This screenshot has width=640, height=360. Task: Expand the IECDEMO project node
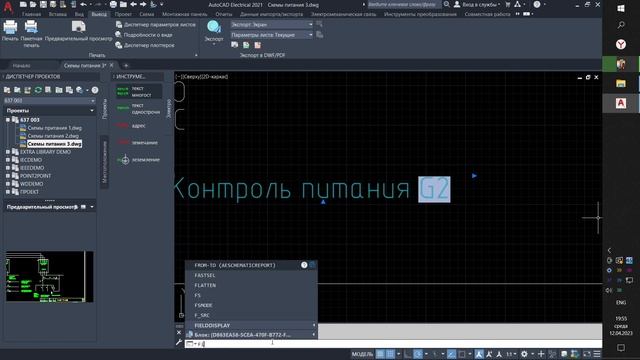(8, 160)
